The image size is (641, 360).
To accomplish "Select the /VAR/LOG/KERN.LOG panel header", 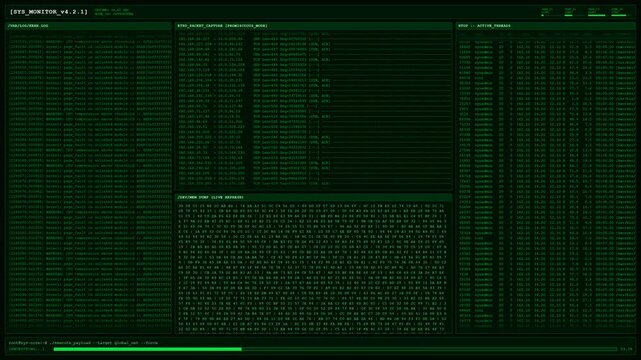I will click(x=88, y=26).
